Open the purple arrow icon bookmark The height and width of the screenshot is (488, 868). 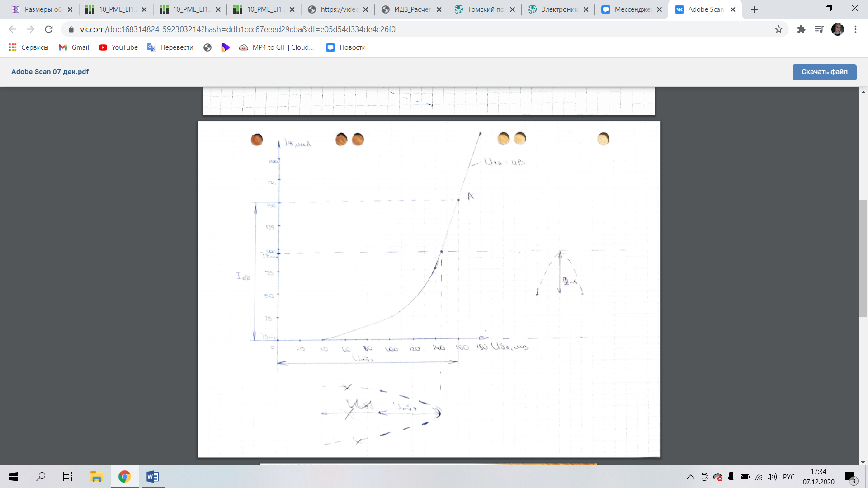tap(225, 47)
